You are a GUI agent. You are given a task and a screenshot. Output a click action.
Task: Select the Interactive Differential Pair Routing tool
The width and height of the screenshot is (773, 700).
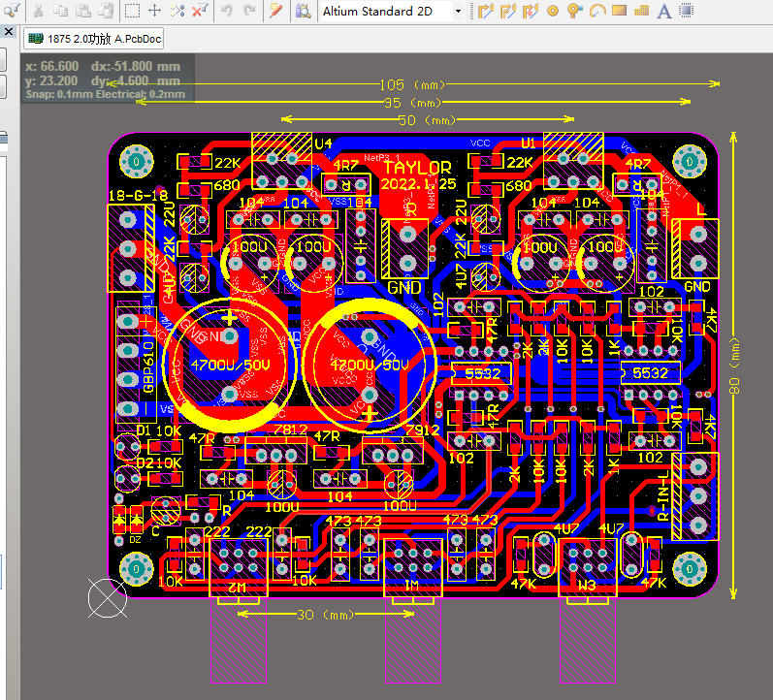508,11
